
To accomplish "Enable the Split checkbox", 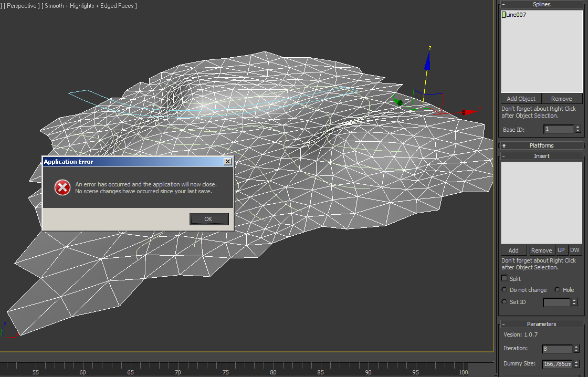I will tap(505, 278).
